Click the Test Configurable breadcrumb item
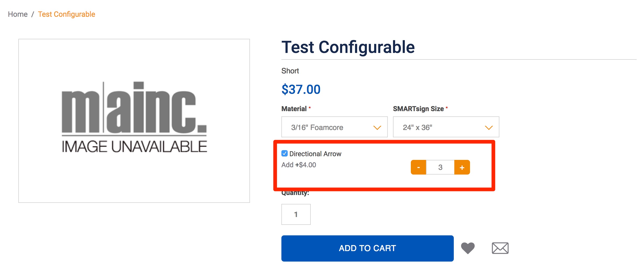The image size is (644, 271). pyautogui.click(x=67, y=14)
